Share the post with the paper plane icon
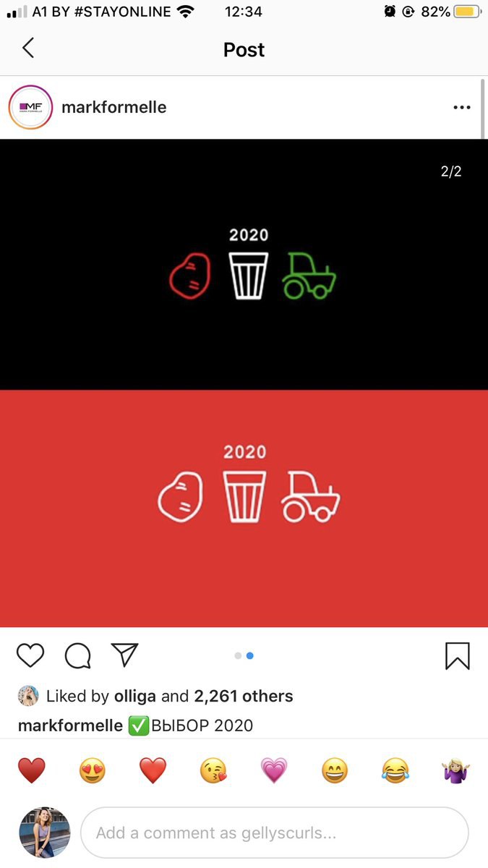 tap(124, 655)
